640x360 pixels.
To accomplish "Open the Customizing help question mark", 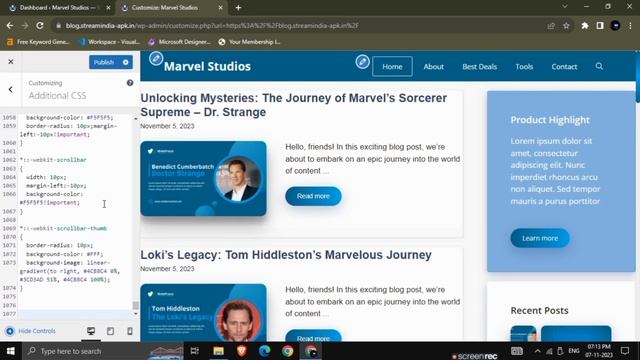I will (130, 83).
